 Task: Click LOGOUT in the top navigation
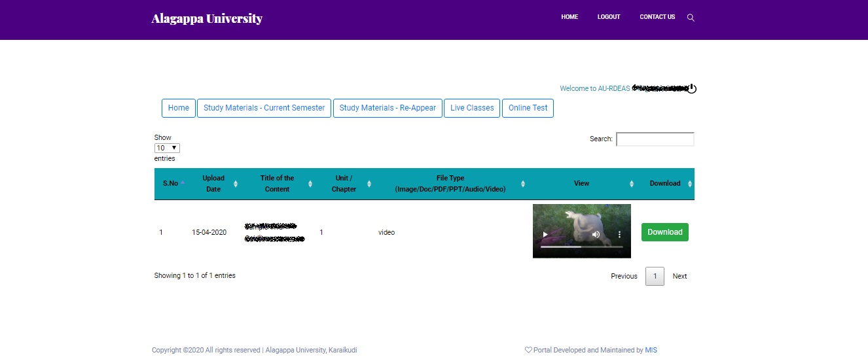point(609,17)
